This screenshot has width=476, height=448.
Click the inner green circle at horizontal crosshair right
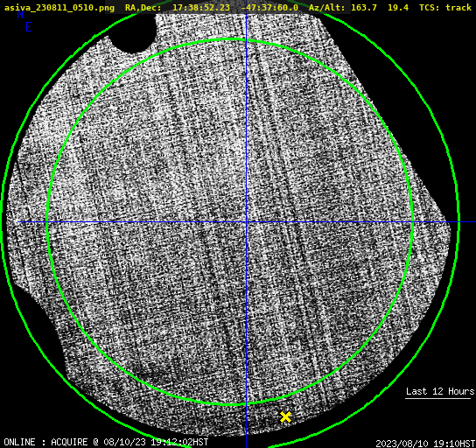pyautogui.click(x=412, y=222)
